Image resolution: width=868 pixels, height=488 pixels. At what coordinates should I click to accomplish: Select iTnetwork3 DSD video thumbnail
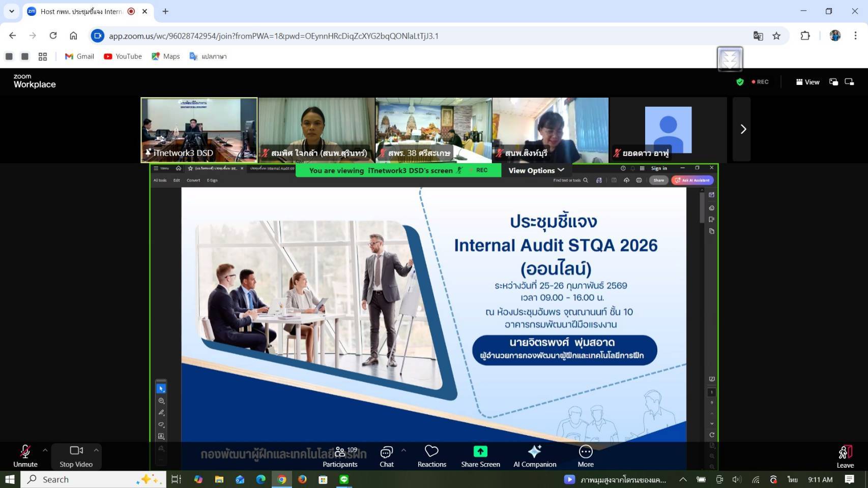(x=199, y=130)
